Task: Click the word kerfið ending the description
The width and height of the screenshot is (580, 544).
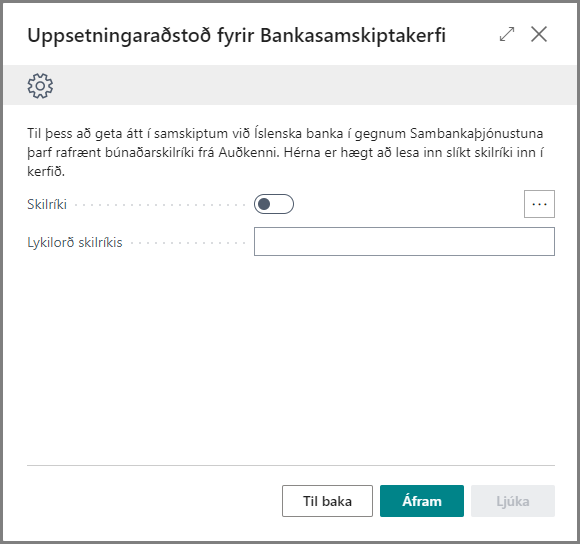Action: point(46,172)
